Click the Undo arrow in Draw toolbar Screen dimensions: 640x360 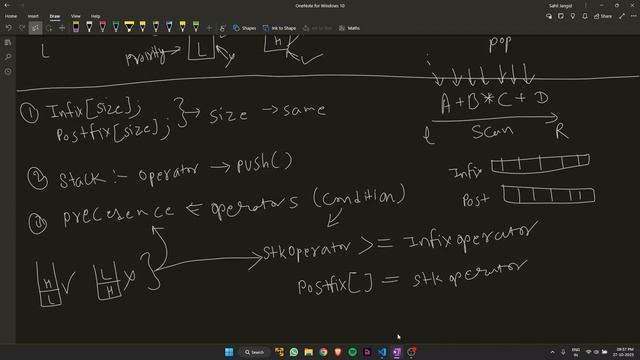9,28
